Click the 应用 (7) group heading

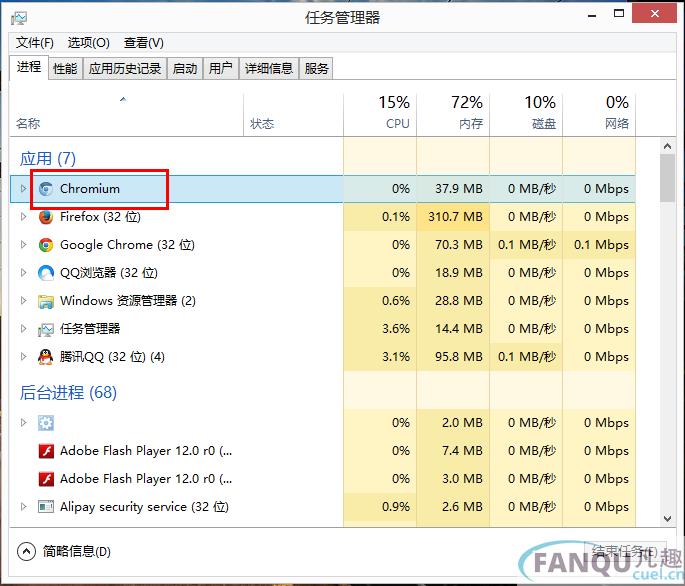pyautogui.click(x=48, y=158)
